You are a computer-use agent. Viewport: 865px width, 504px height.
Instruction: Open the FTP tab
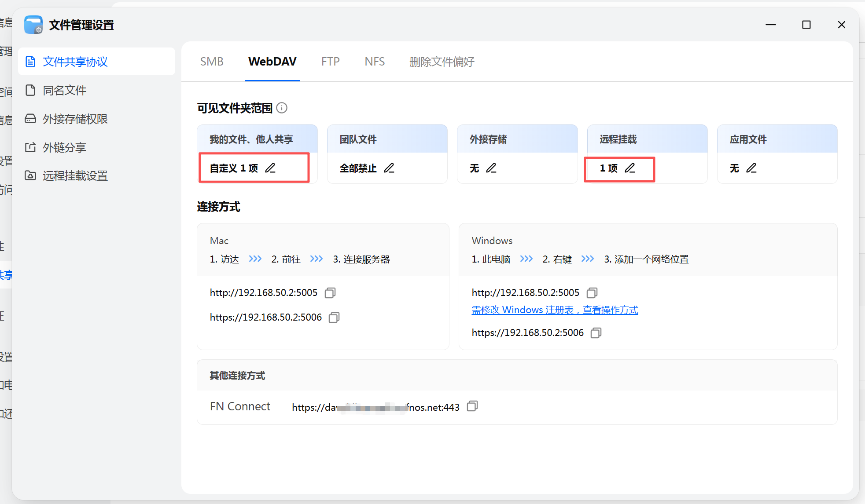coord(330,62)
